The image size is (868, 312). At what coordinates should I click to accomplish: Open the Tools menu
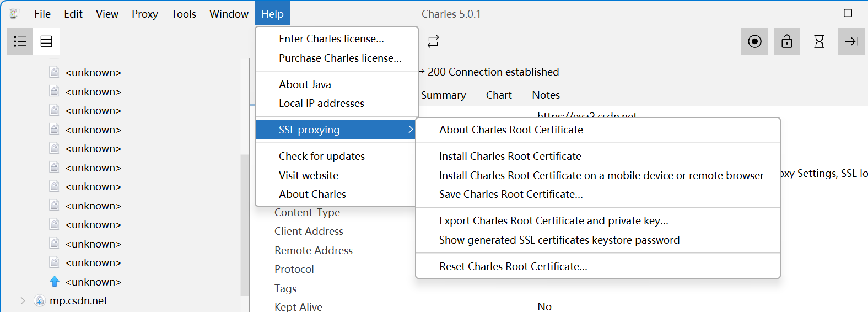(184, 14)
